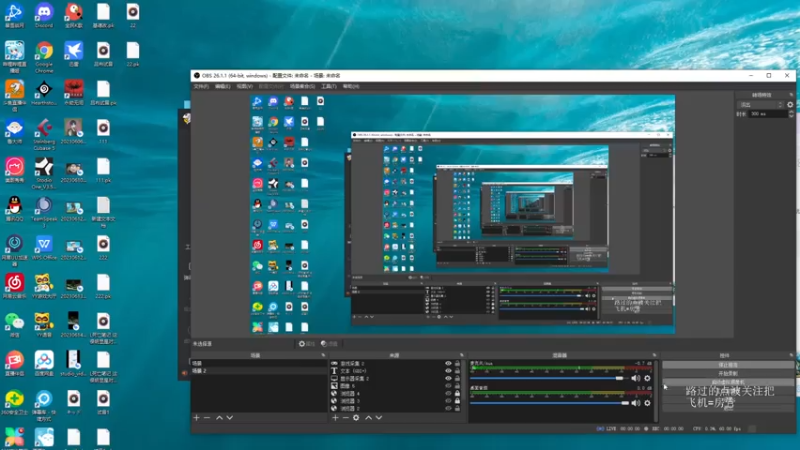Mute the 麦克风/Aux channel speaker icon
Viewport: 800px width, 450px height.
tap(635, 378)
